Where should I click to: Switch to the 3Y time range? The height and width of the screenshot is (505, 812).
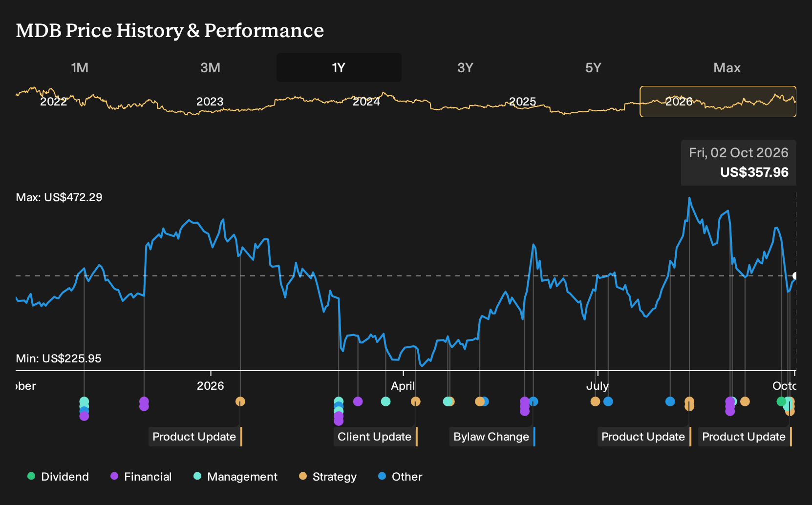pyautogui.click(x=465, y=67)
